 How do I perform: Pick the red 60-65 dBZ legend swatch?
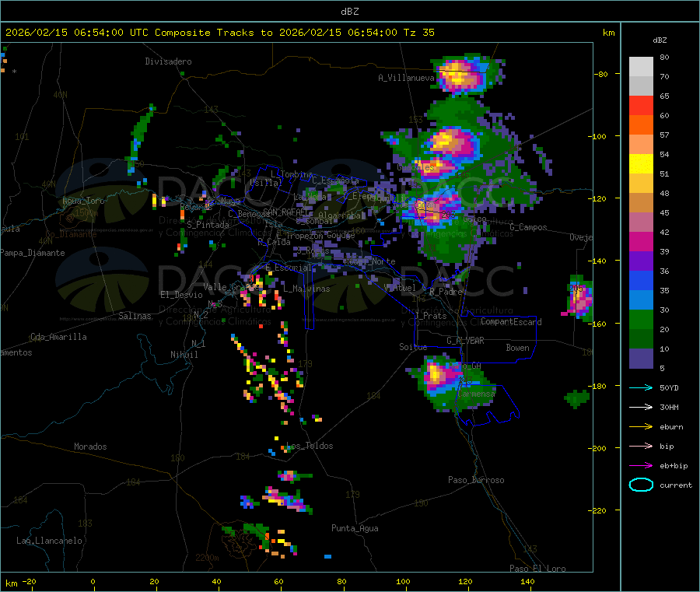(x=641, y=105)
